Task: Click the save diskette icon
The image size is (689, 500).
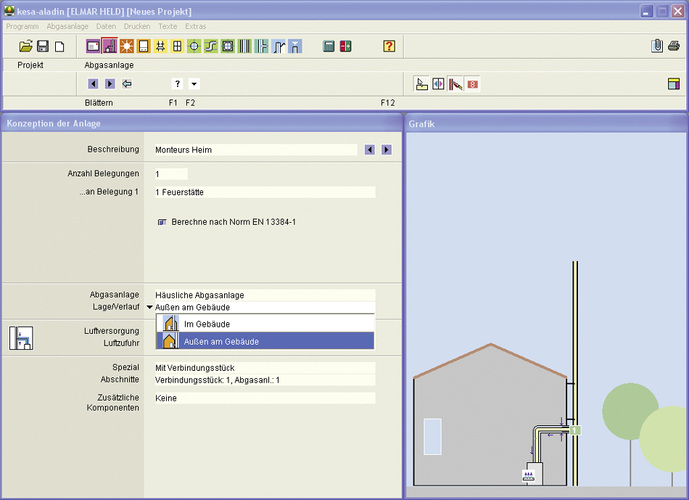Action: click(43, 46)
